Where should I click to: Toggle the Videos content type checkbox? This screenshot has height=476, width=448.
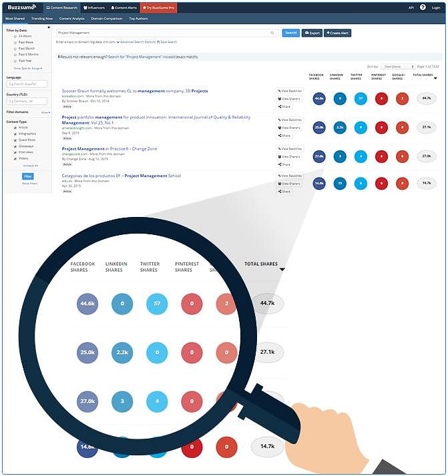(x=15, y=158)
